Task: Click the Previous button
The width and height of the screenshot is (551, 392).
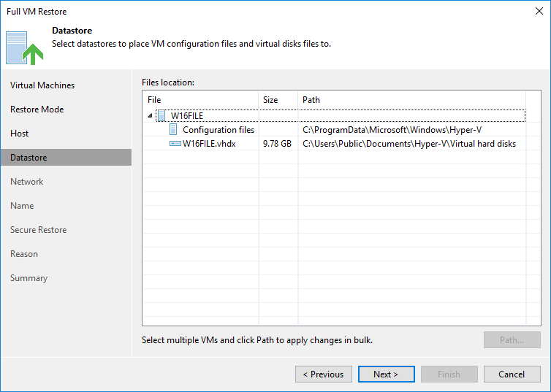Action: point(324,374)
